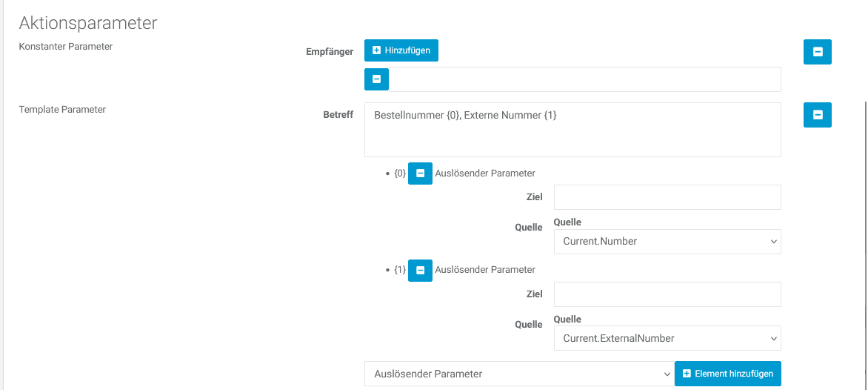
Task: Delete the {1} Auslösender Parameter entry
Action: (x=420, y=270)
